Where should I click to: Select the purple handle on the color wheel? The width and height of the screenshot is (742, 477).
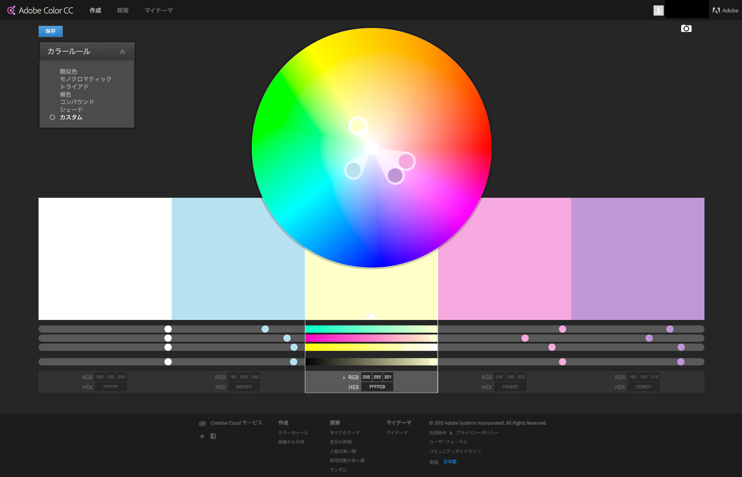[395, 176]
